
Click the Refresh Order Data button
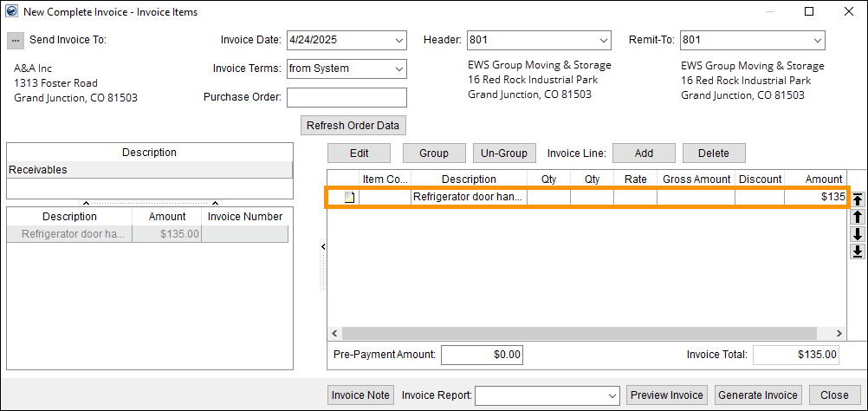tap(353, 125)
